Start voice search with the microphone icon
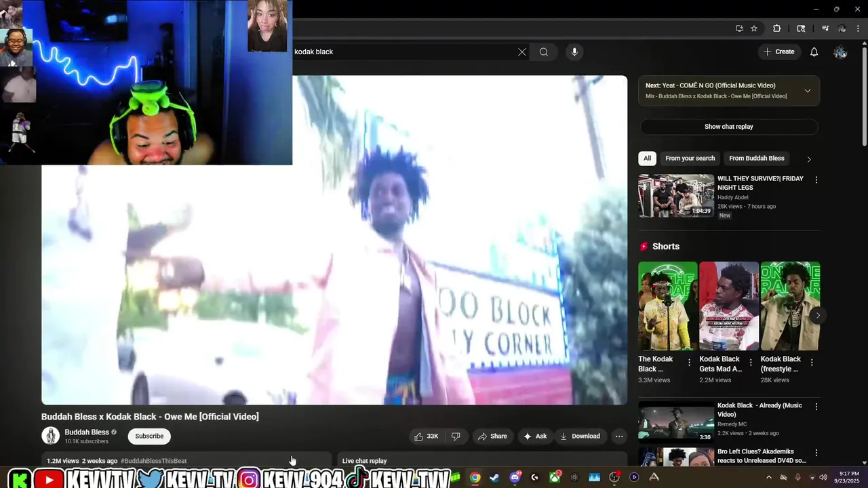868x488 pixels. point(574,52)
